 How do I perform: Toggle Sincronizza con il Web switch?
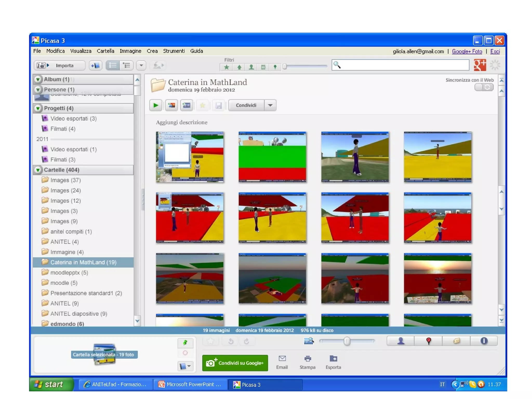tap(484, 87)
